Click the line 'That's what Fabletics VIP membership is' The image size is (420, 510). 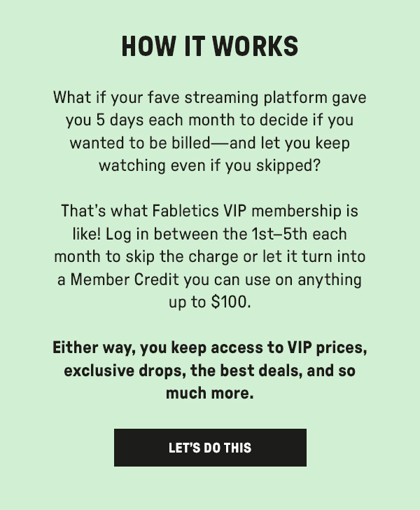click(210, 211)
